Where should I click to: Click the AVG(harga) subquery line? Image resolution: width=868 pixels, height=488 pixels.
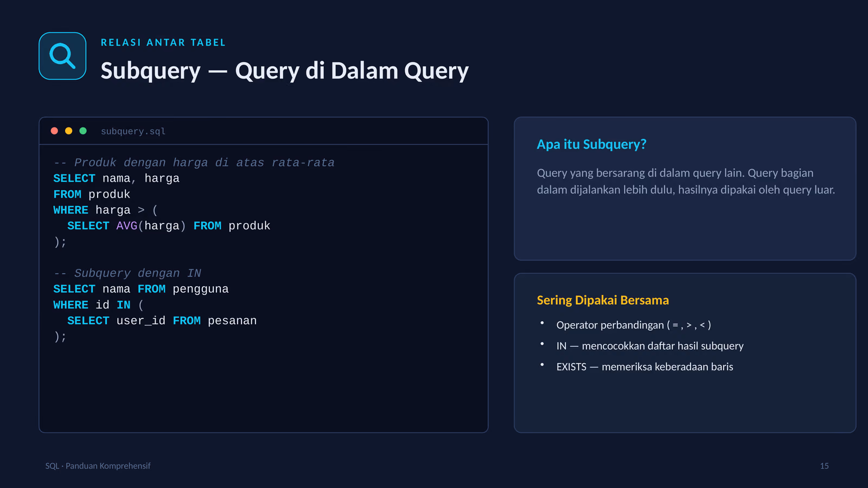tap(169, 226)
